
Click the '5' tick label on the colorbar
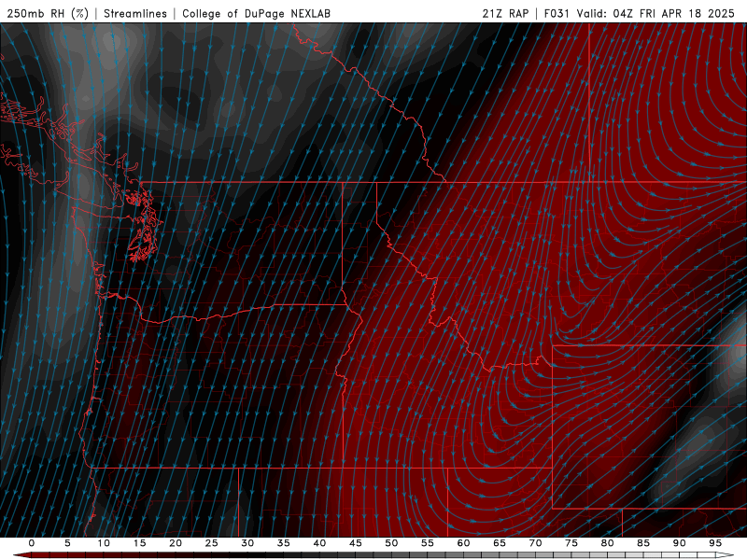click(67, 543)
